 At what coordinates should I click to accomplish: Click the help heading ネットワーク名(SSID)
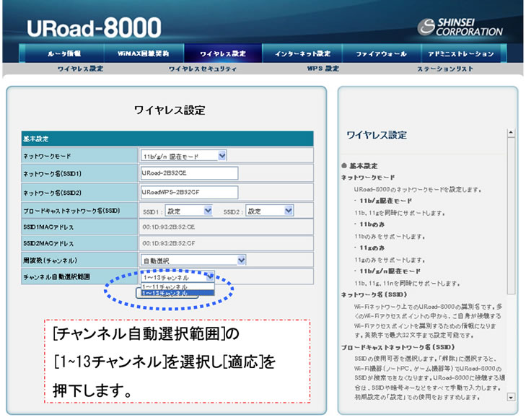(x=374, y=294)
